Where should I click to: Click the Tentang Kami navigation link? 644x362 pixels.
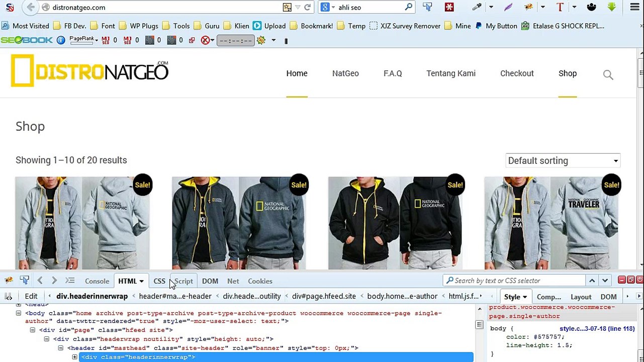tap(451, 73)
